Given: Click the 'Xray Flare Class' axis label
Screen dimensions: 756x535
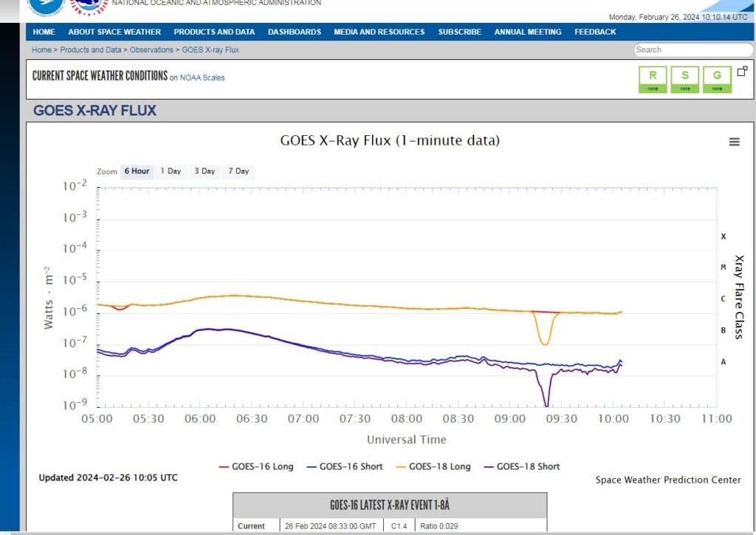Looking at the screenshot, I should point(739,297).
